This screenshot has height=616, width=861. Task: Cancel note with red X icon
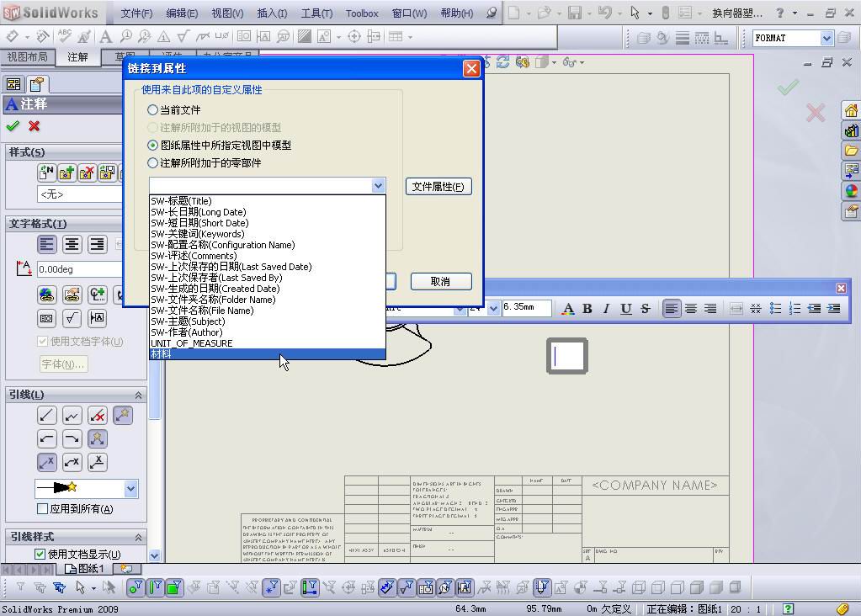coord(34,126)
